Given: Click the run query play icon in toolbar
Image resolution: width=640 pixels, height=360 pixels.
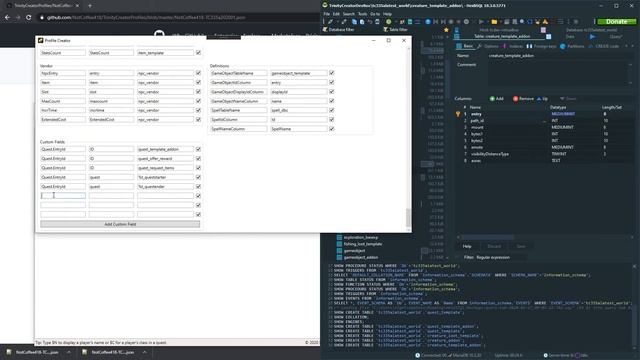Looking at the screenshot, I should coord(482,22).
